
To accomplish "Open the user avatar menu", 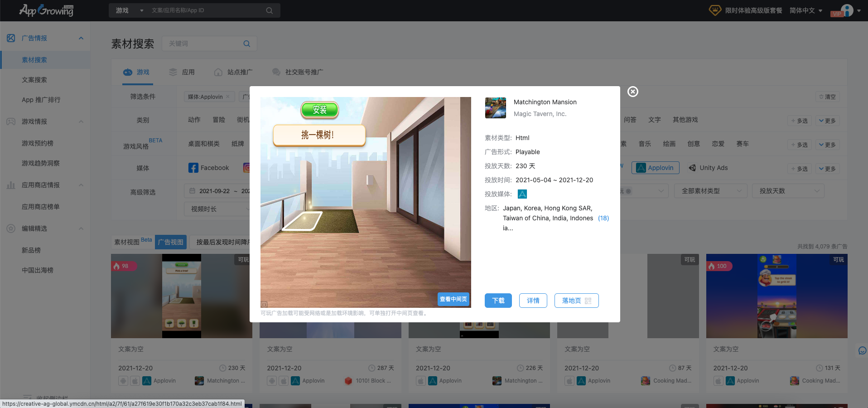I will tap(847, 10).
